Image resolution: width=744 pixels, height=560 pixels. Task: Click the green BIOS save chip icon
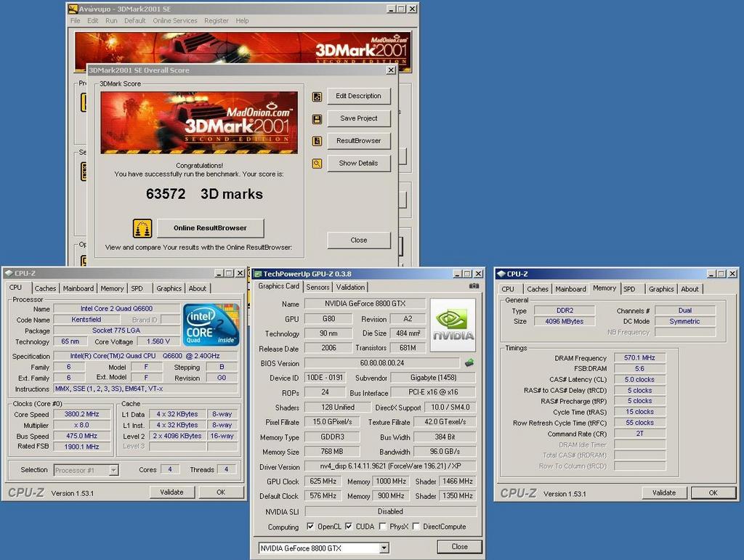[x=469, y=362]
